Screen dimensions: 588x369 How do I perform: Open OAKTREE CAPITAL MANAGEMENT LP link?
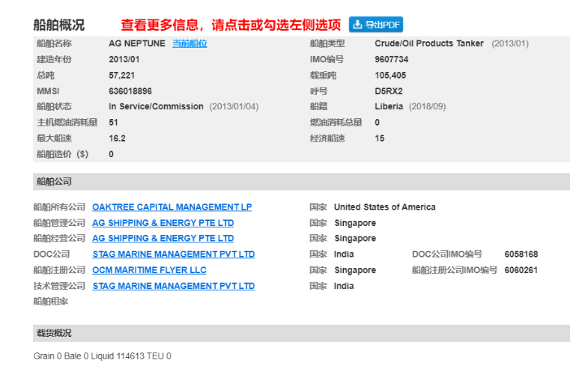pos(172,207)
